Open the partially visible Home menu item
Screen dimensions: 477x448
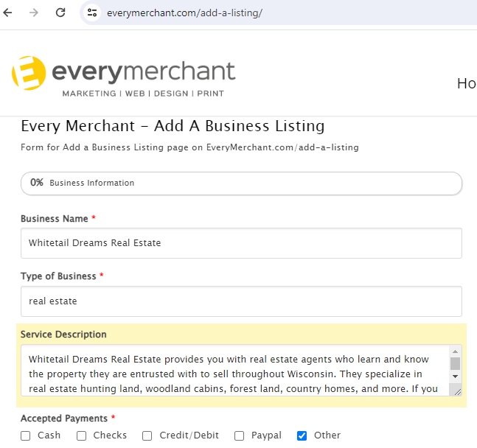pos(466,83)
